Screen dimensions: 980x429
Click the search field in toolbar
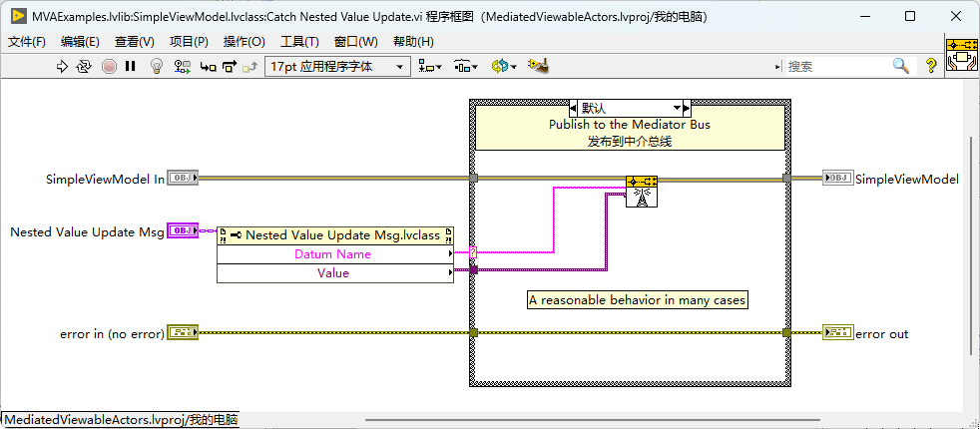click(x=837, y=66)
